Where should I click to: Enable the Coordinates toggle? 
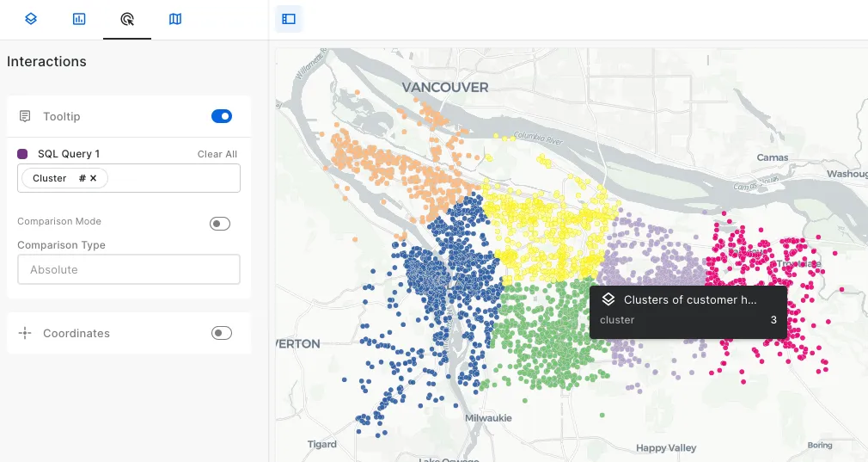click(221, 333)
